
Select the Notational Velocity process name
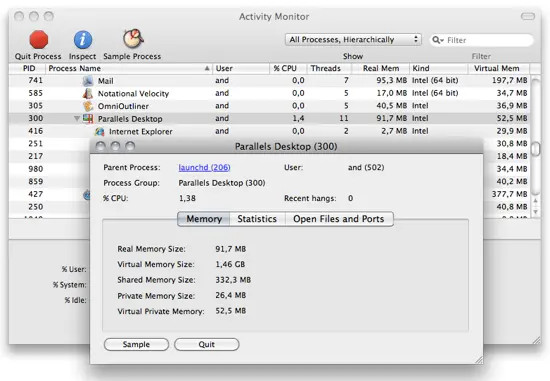[x=133, y=94]
